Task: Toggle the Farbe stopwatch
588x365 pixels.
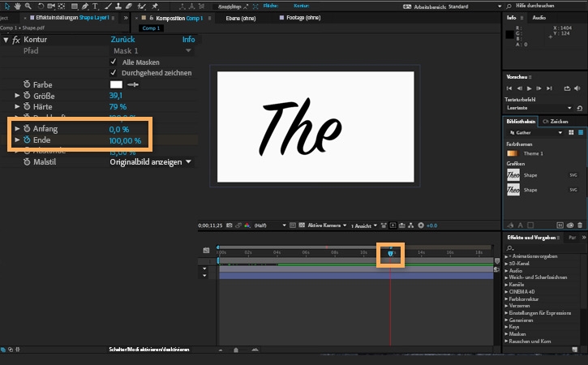Action: tap(27, 84)
